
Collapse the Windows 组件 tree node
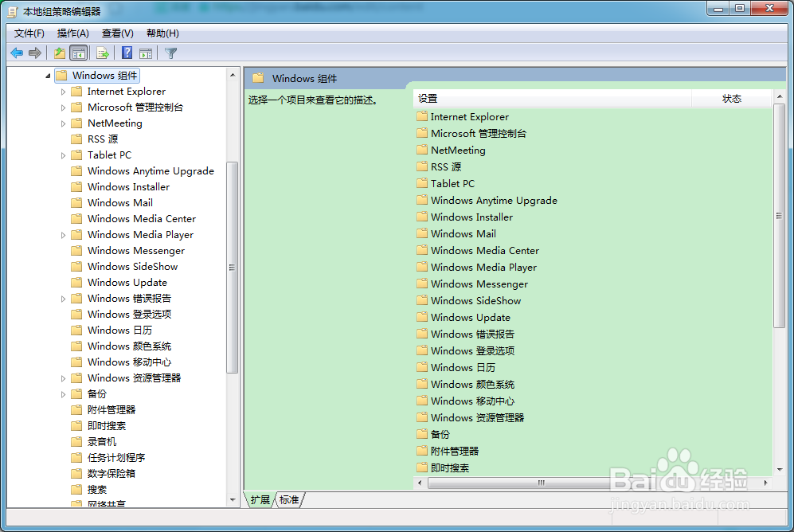[48, 76]
